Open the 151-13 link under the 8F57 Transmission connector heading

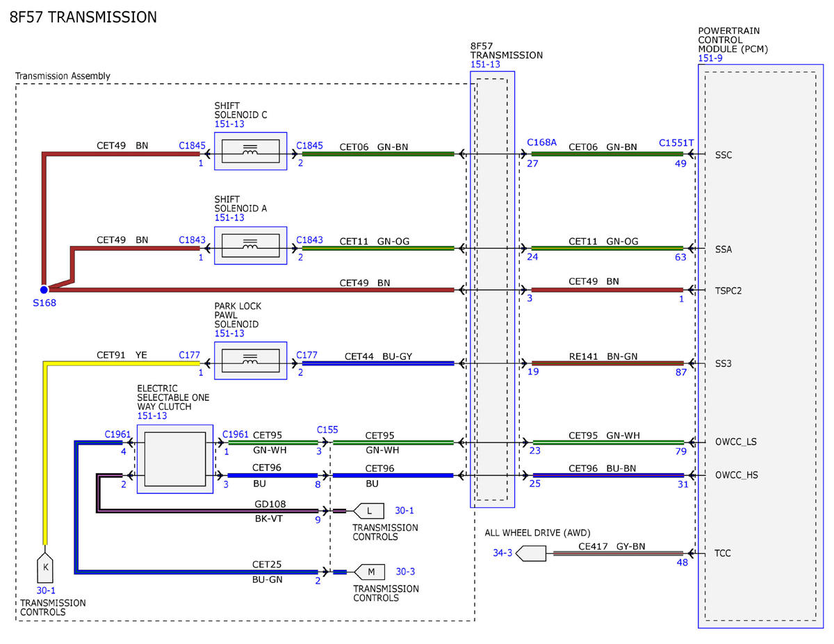coord(485,64)
